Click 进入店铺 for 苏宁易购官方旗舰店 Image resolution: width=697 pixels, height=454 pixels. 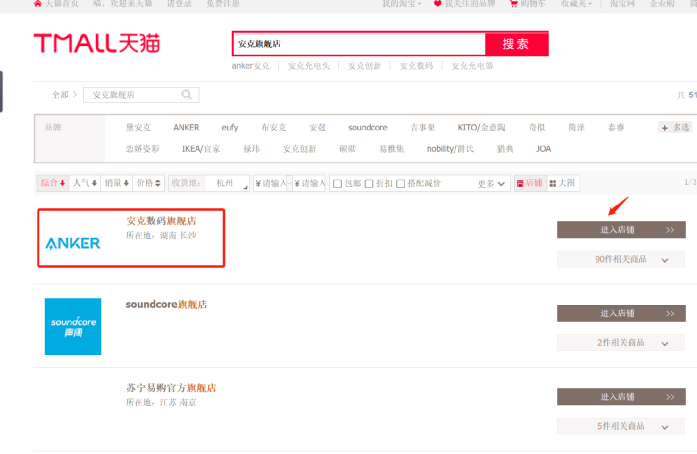click(621, 397)
